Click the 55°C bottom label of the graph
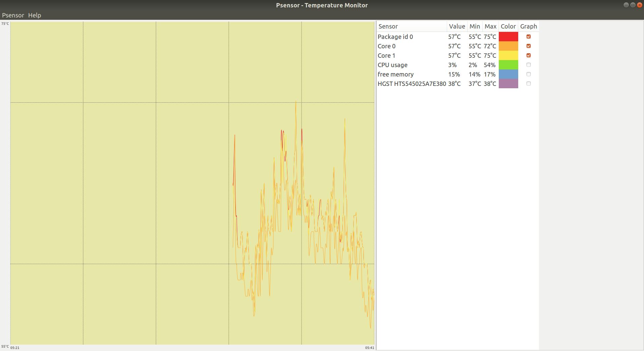The image size is (644, 351). [x=5, y=346]
